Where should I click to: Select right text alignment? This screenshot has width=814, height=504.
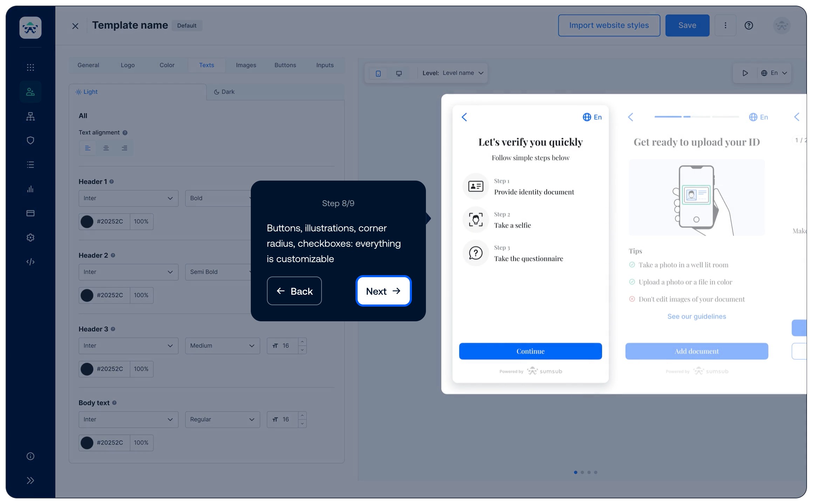pos(124,148)
